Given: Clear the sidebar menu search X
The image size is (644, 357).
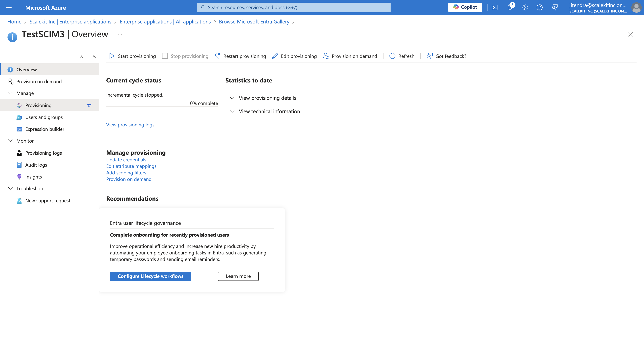Looking at the screenshot, I should 81,56.
